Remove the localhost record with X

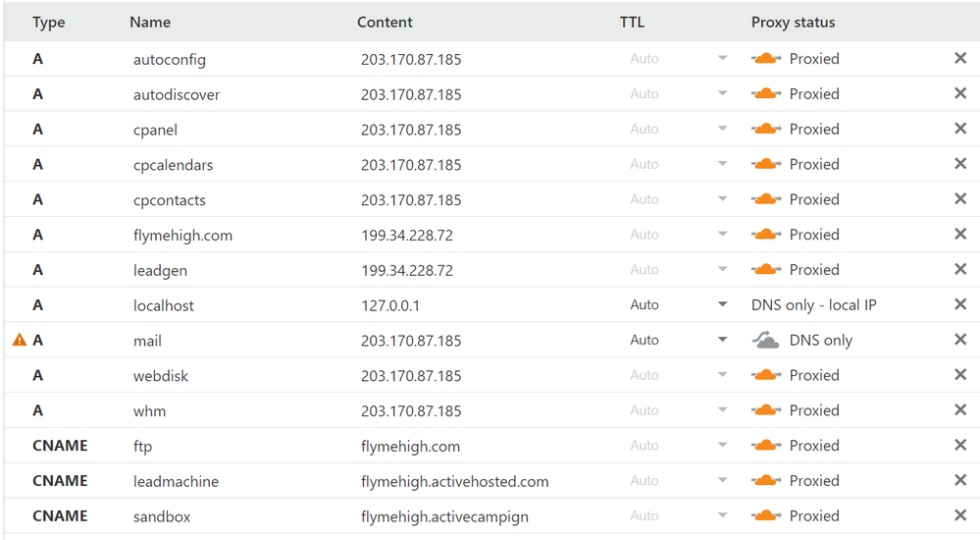coord(960,305)
